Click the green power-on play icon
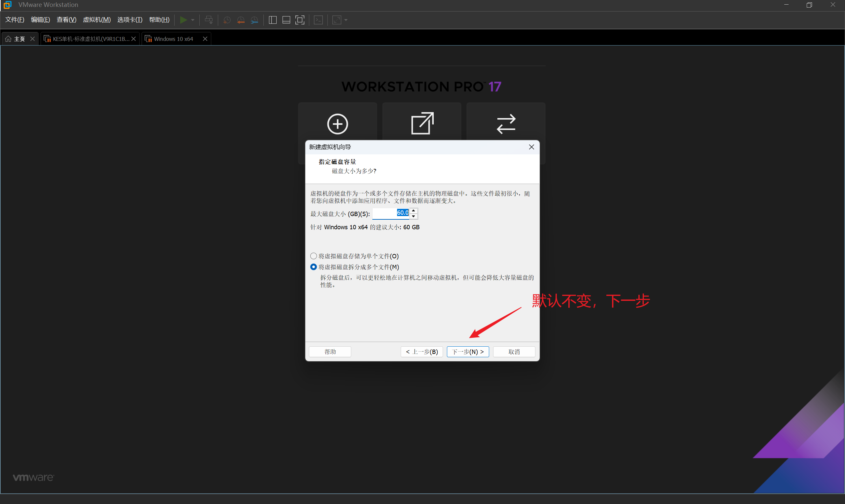Viewport: 845px width, 504px height. tap(183, 20)
